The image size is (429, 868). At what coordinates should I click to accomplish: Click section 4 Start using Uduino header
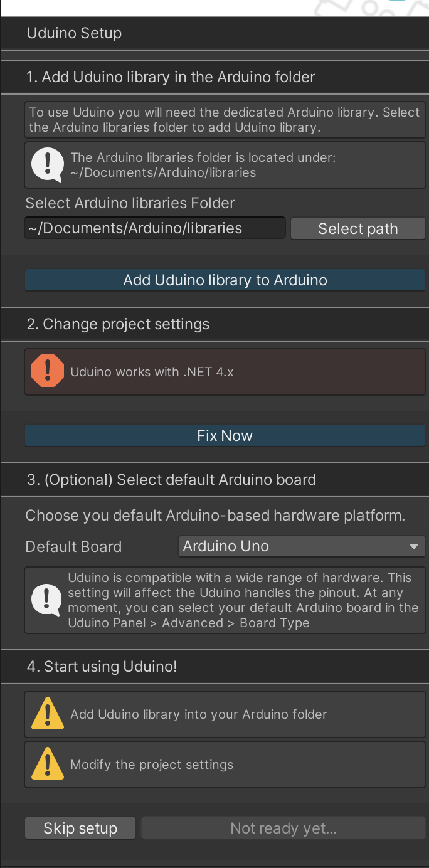click(102, 667)
